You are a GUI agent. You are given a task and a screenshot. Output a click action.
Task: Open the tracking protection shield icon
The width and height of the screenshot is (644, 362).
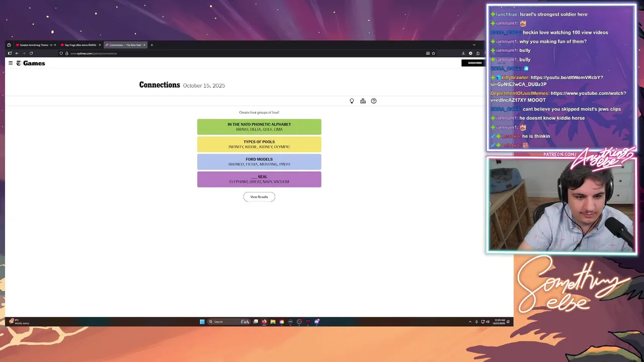61,53
